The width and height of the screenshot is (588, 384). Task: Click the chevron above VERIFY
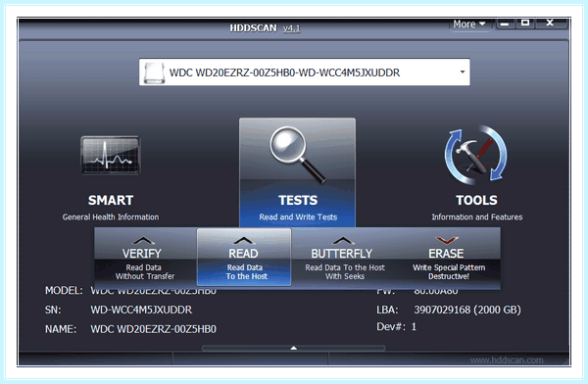(x=143, y=240)
